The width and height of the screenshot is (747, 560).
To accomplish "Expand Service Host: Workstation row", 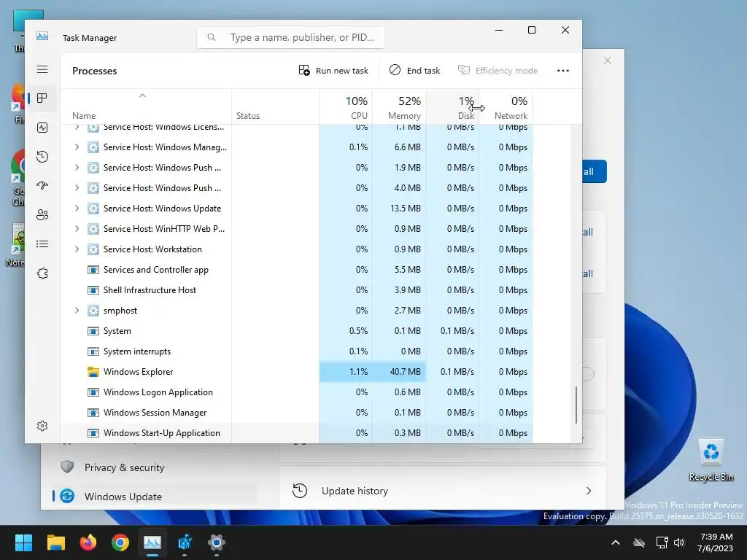I will (x=77, y=249).
